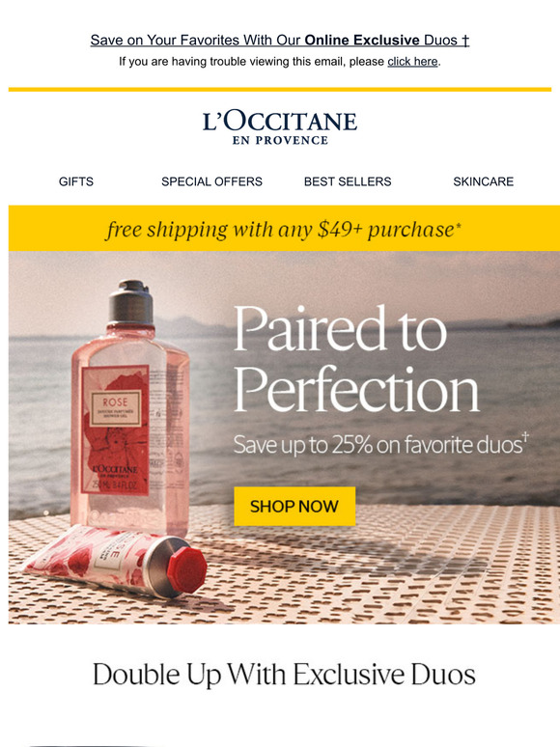Image resolution: width=560 pixels, height=747 pixels.
Task: Go to the GIFTS navigation item
Action: tap(75, 181)
